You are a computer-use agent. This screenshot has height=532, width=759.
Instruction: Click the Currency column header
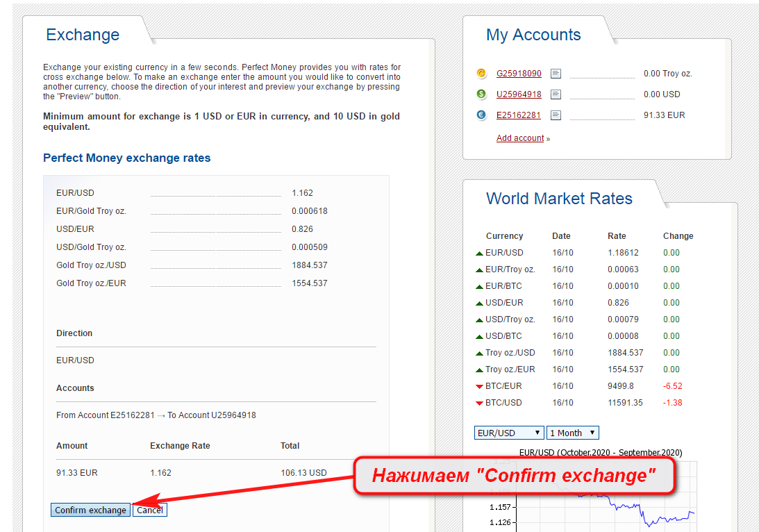pos(504,235)
